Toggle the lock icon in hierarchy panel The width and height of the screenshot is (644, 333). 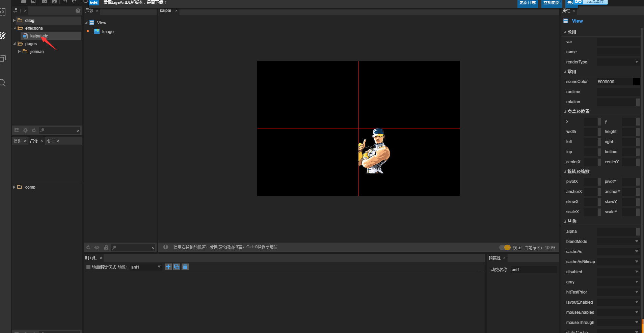[106, 248]
